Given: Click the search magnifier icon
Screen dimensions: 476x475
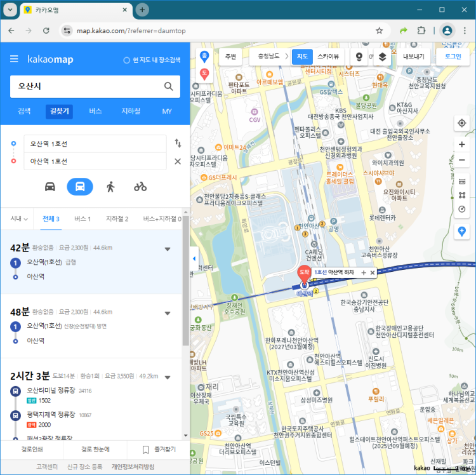Looking at the screenshot, I should (168, 86).
